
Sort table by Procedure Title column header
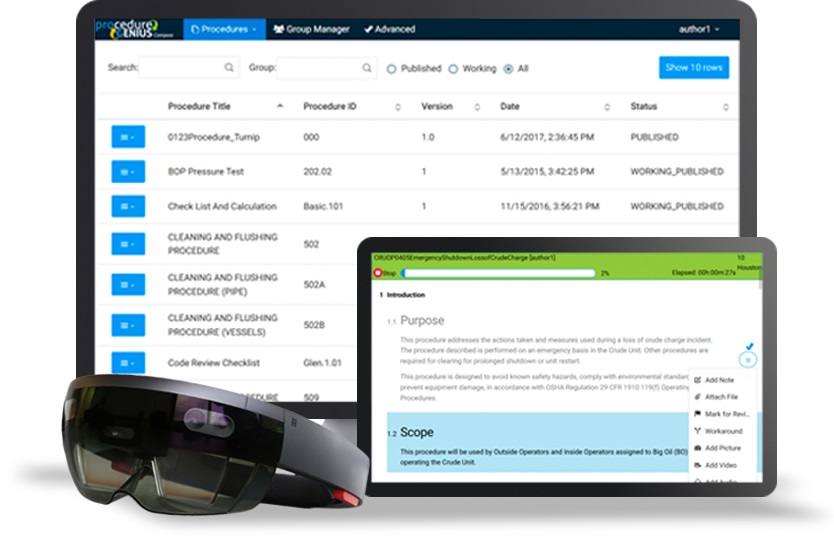199,106
